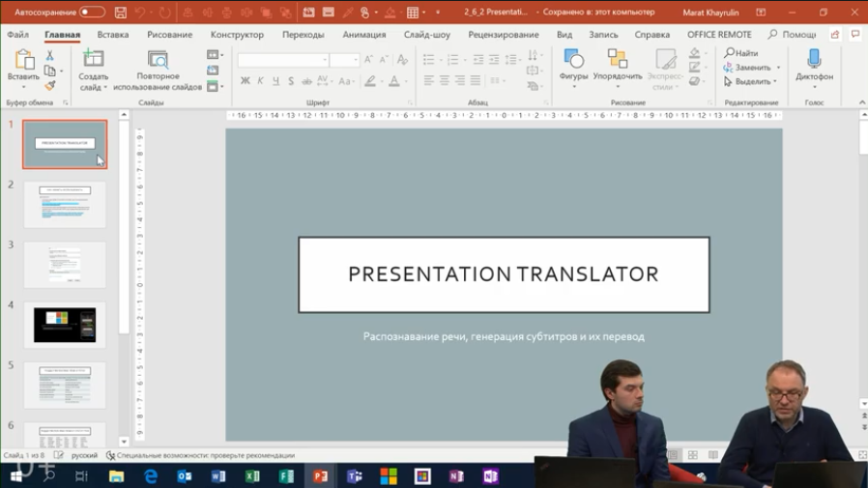
Task: Click the PRESENTATION TRANSLATOR title box
Action: click(504, 274)
